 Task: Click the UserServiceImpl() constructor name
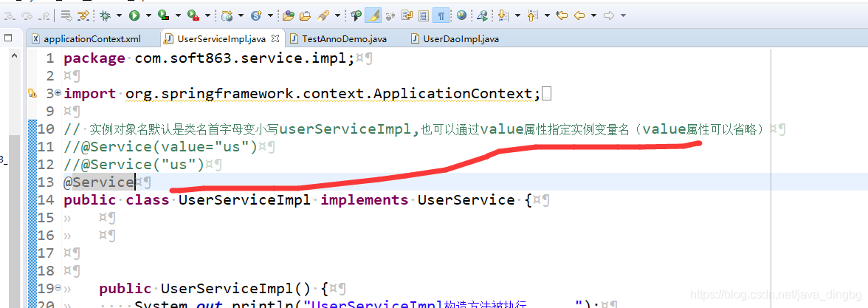point(236,289)
